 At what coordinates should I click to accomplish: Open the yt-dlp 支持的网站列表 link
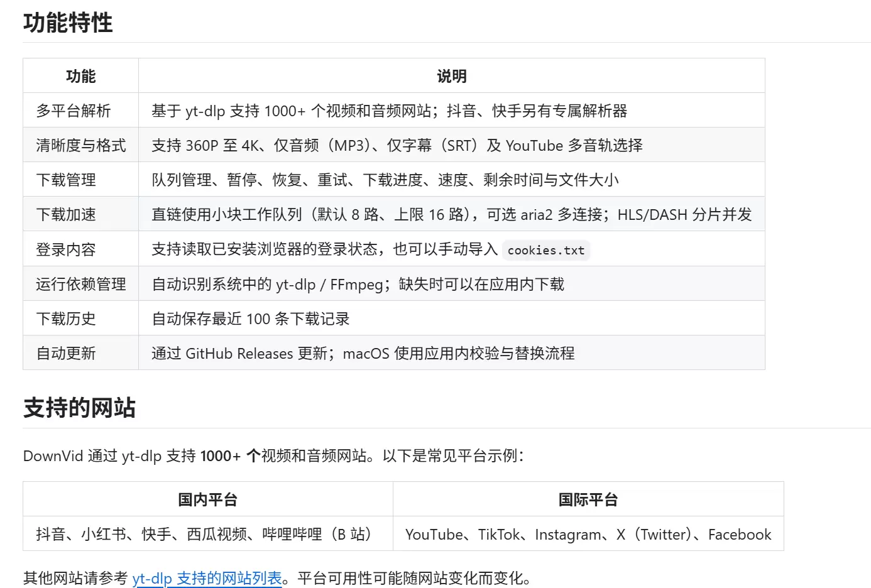click(x=207, y=578)
